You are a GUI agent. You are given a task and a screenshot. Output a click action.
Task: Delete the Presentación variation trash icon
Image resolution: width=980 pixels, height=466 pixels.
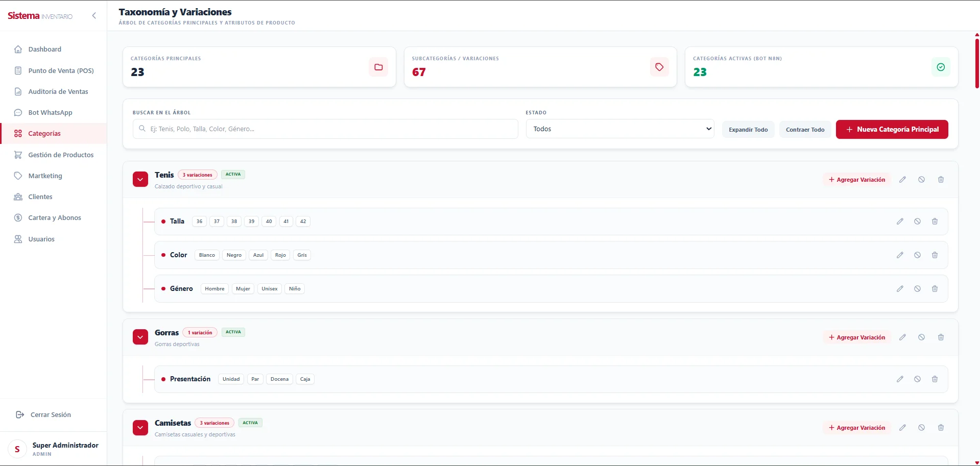[935, 379]
